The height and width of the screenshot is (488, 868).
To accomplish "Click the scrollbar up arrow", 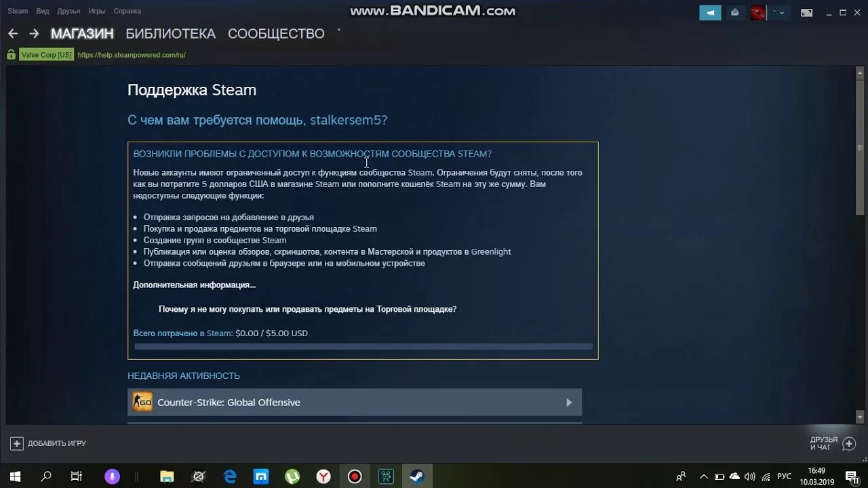I will [x=861, y=71].
